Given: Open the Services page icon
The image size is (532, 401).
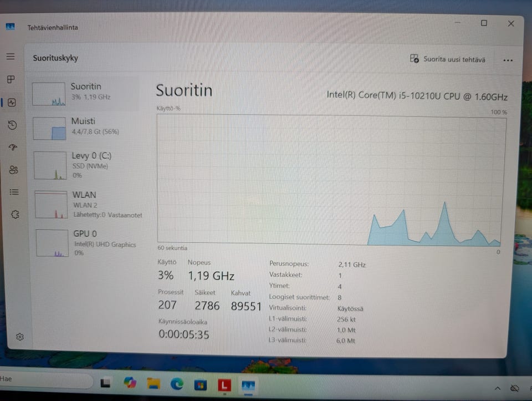Looking at the screenshot, I should pyautogui.click(x=15, y=214).
